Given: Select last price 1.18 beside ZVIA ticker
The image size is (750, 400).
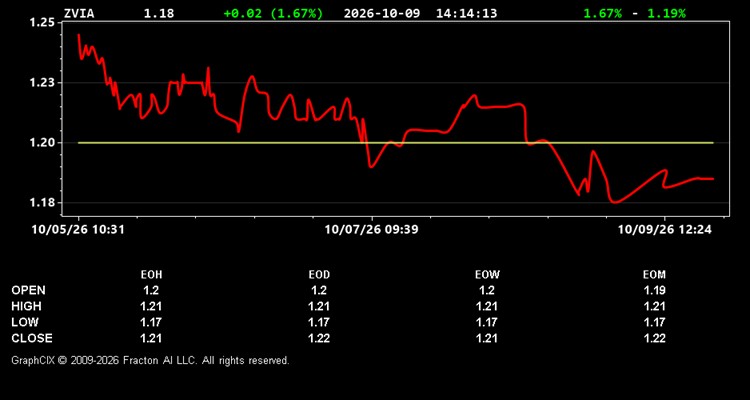Looking at the screenshot, I should [159, 13].
